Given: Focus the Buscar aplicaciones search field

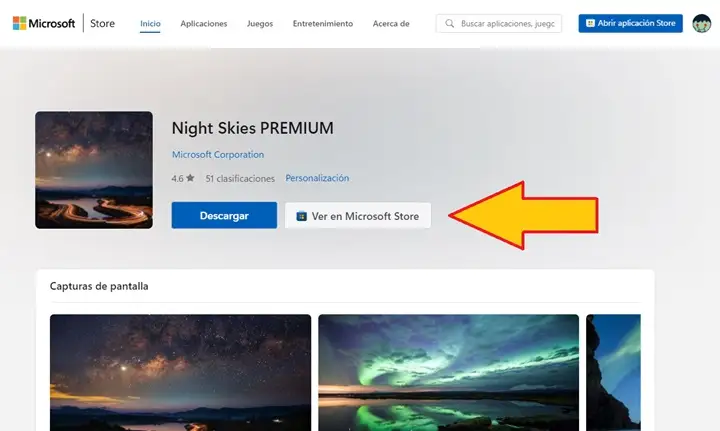Looking at the screenshot, I should [x=499, y=23].
